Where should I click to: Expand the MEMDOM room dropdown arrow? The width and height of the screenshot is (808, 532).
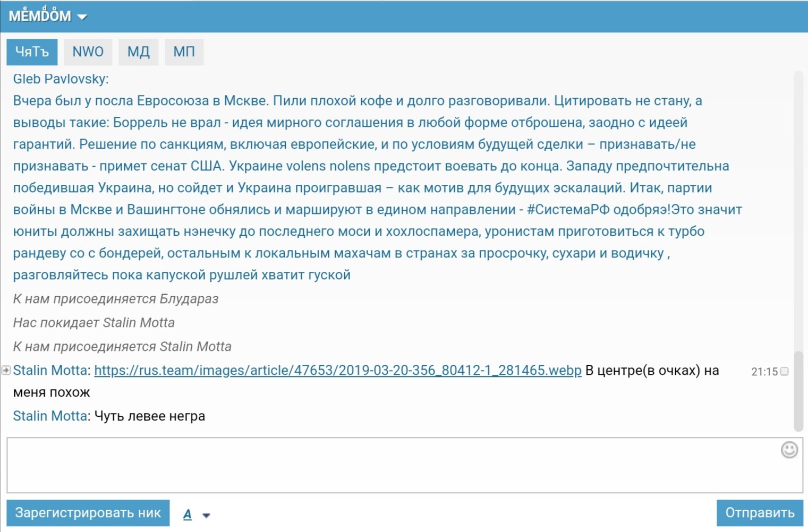click(x=82, y=17)
